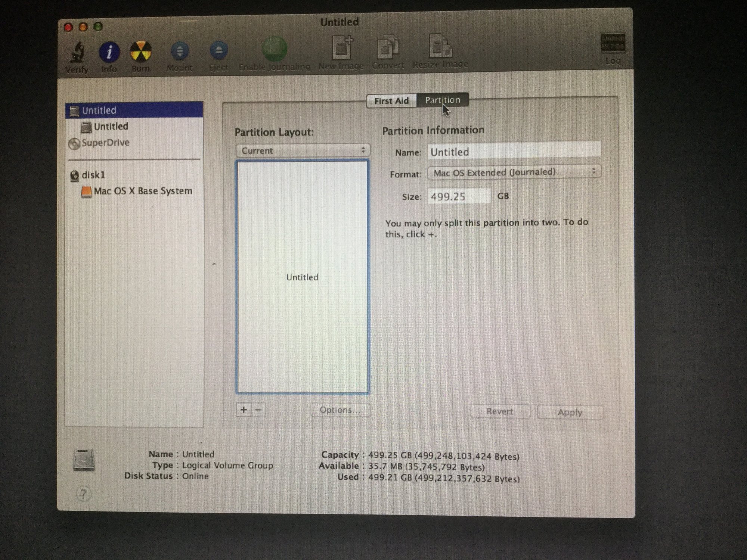
Task: Click the Convert toolbar icon
Action: coord(388,47)
